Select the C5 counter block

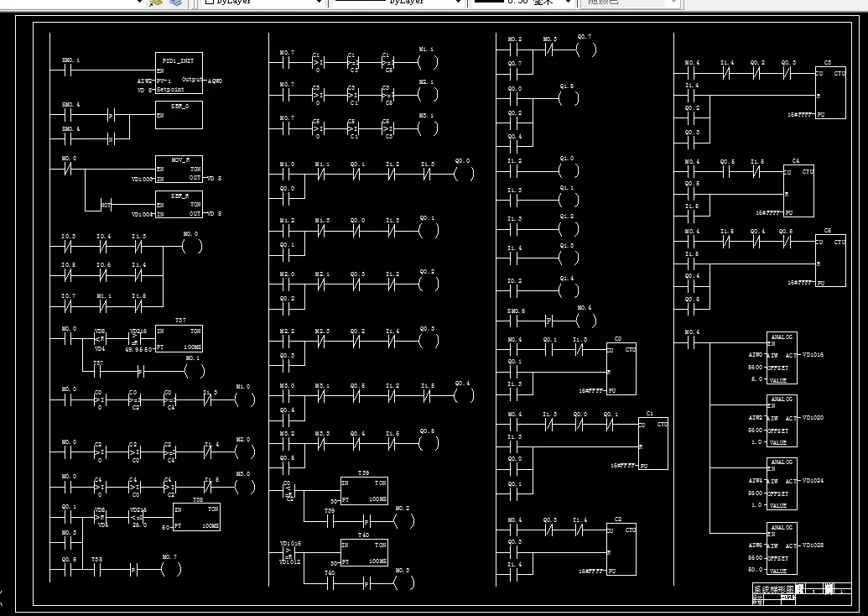coord(831,260)
